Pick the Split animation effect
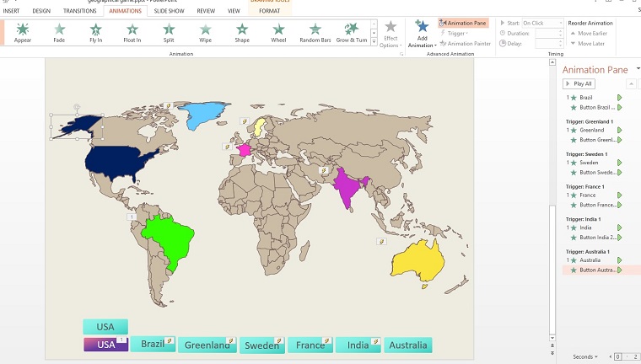This screenshot has height=364, width=641. 169,33
